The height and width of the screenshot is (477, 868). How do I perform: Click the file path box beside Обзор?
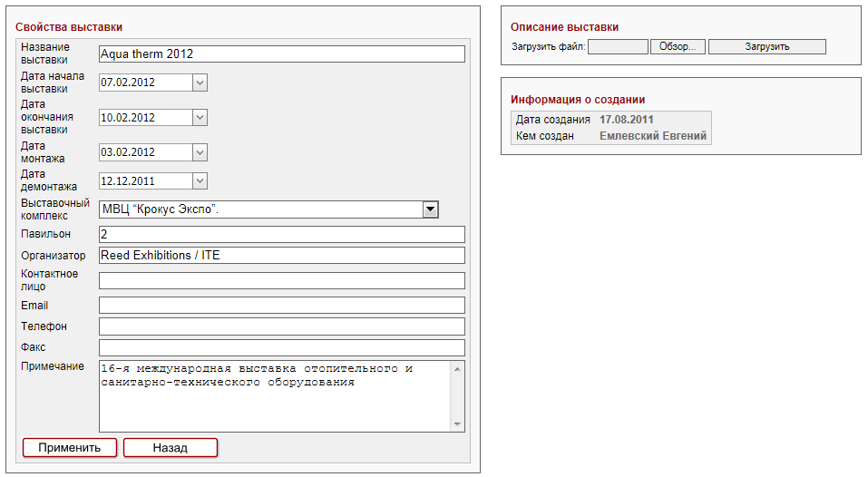coord(617,47)
